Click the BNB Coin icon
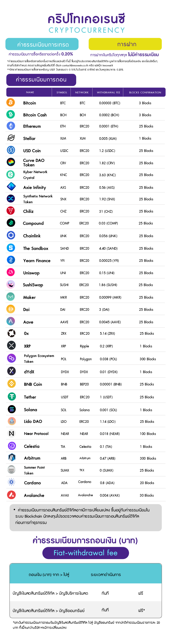The image size is (173, 644). (11, 383)
